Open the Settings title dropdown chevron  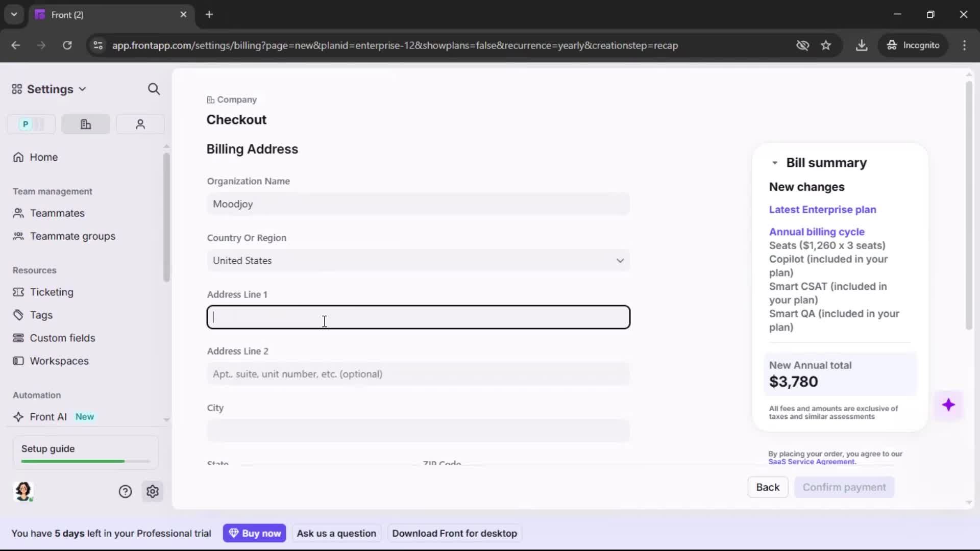click(83, 89)
